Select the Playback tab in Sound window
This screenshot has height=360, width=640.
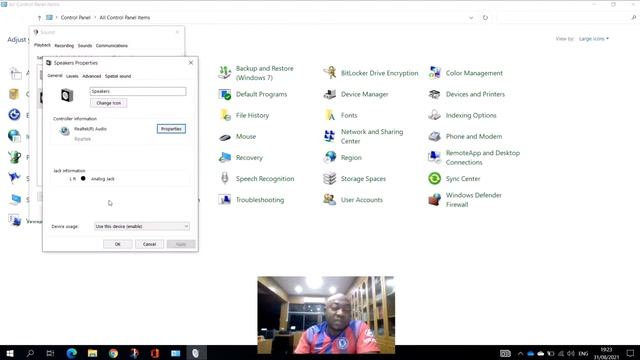point(42,45)
